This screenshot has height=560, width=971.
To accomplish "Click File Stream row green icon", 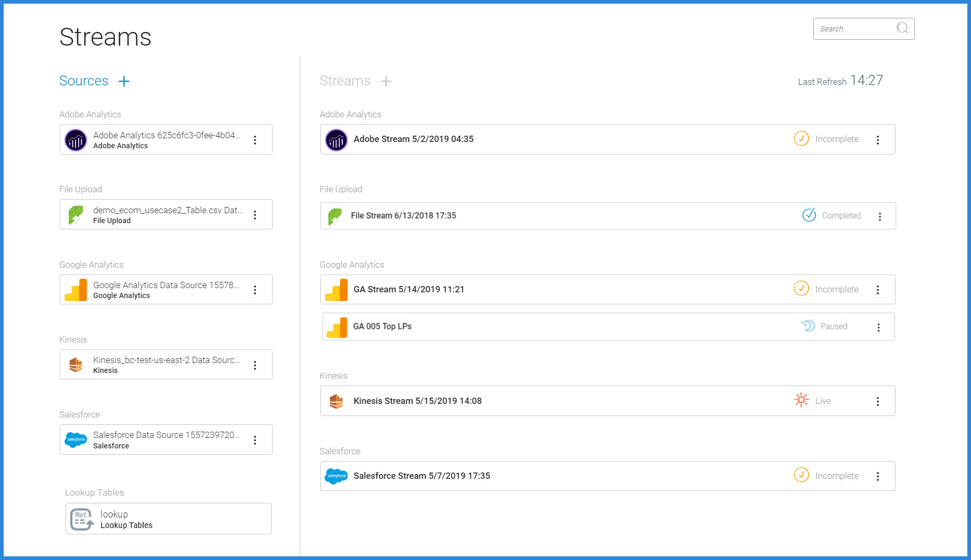I will (335, 216).
